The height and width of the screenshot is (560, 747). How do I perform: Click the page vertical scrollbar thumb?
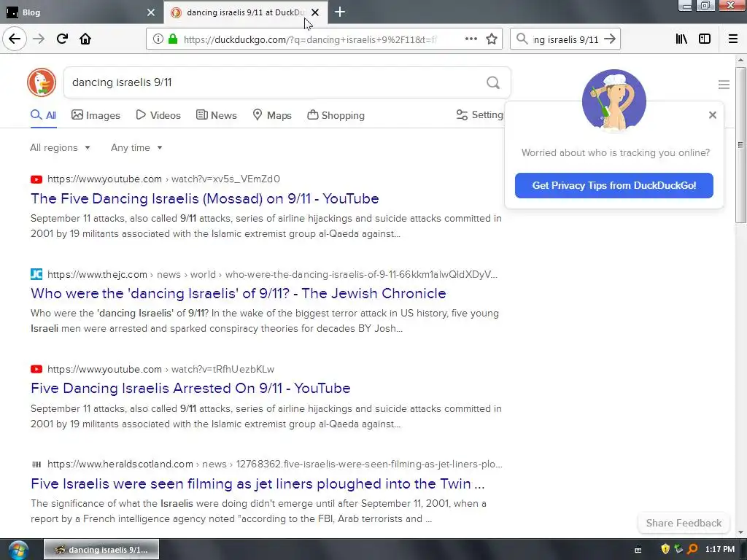tap(740, 145)
